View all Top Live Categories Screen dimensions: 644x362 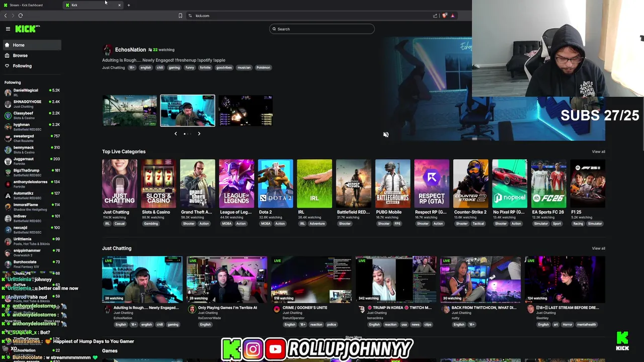coord(598,151)
